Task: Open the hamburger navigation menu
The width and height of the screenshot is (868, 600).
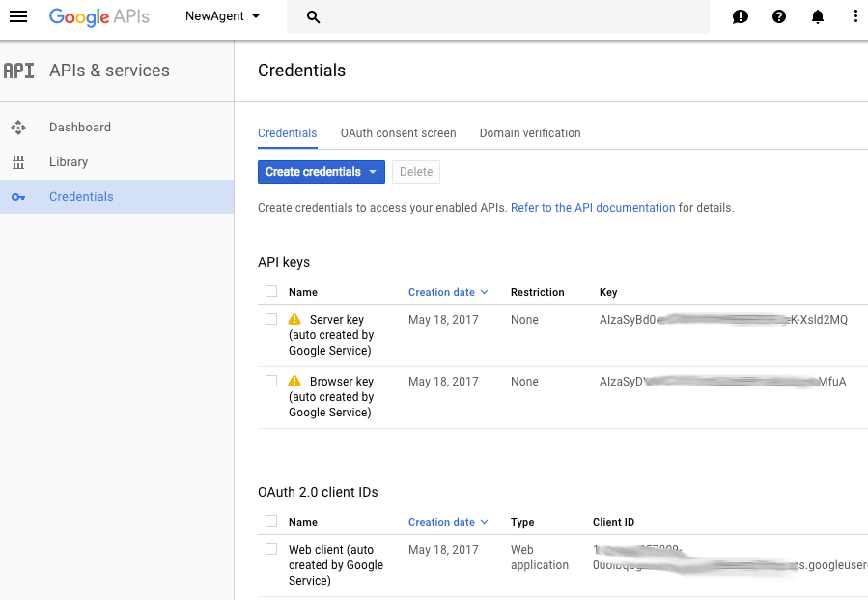Action: point(18,16)
